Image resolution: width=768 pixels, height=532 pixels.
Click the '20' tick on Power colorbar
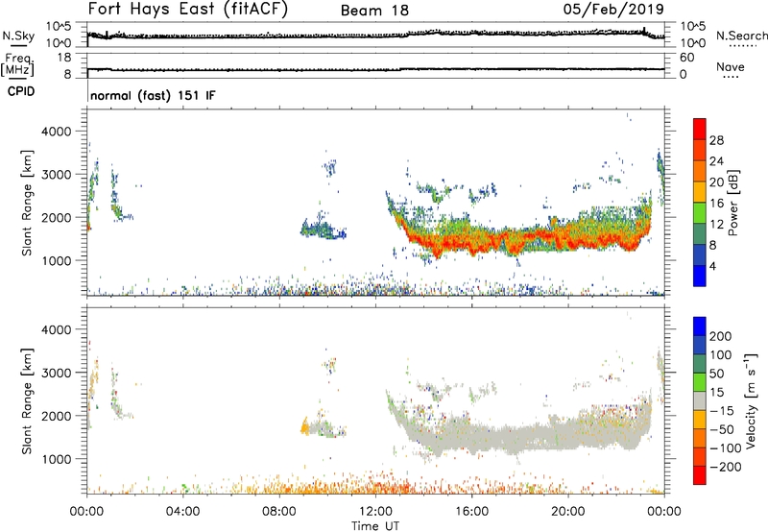[x=716, y=182]
